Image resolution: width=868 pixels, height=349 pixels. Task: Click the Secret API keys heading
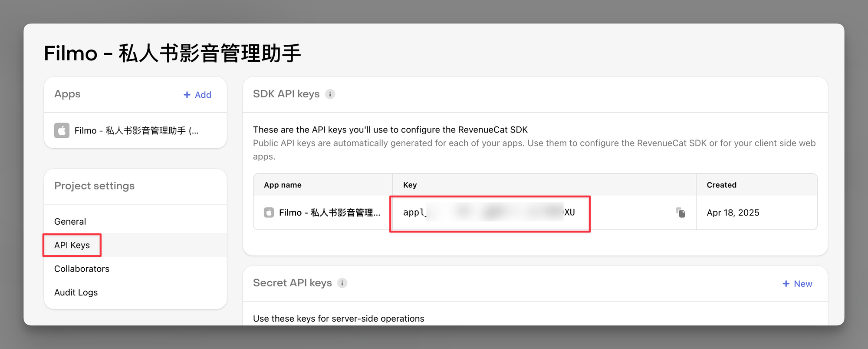[292, 283]
